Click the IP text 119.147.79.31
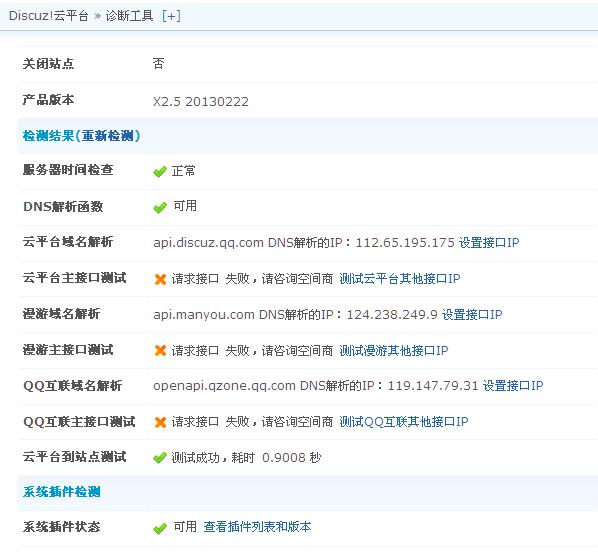 (x=433, y=386)
